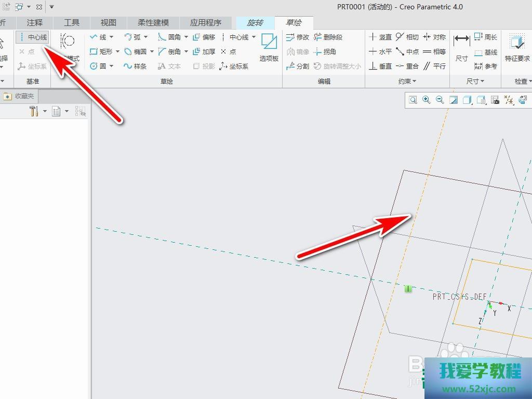The image size is (532, 399).
Task: Click the 尺寸 dimension tool
Action: (461, 47)
